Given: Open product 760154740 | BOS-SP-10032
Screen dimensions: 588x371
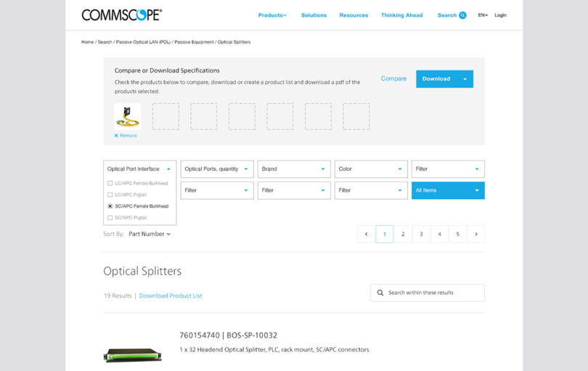Looking at the screenshot, I should pyautogui.click(x=229, y=335).
